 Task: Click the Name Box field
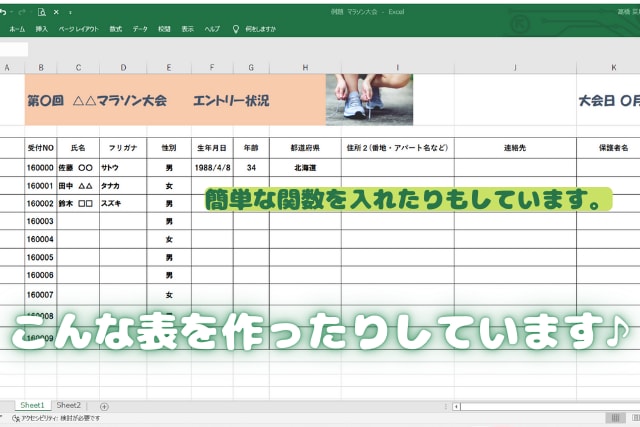(x=14, y=49)
